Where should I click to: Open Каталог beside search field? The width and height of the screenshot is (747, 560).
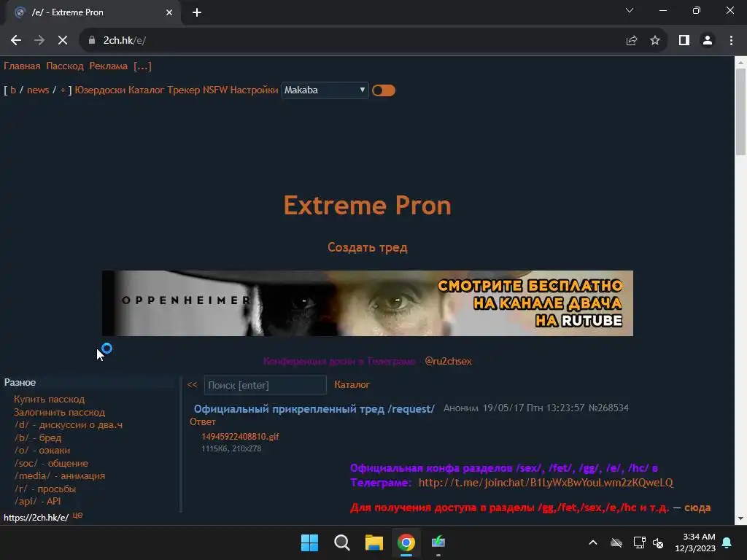352,385
